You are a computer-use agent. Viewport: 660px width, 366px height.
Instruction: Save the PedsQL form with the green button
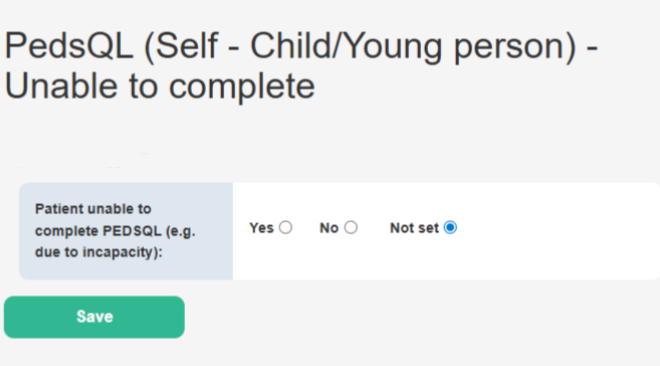coord(94,317)
